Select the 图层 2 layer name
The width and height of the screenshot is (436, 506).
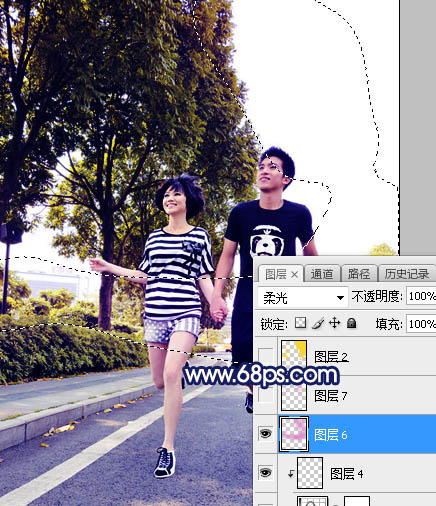point(331,357)
